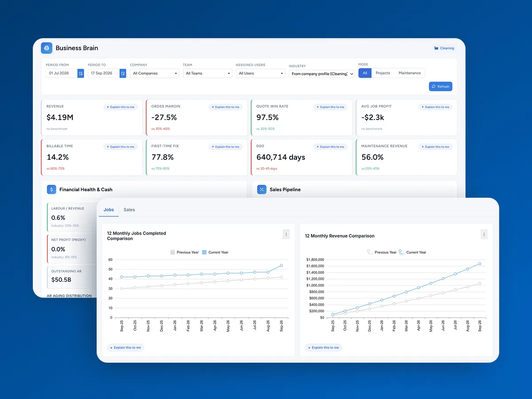Click Explain this to me on DSO
The width and height of the screenshot is (532, 399).
click(x=330, y=147)
